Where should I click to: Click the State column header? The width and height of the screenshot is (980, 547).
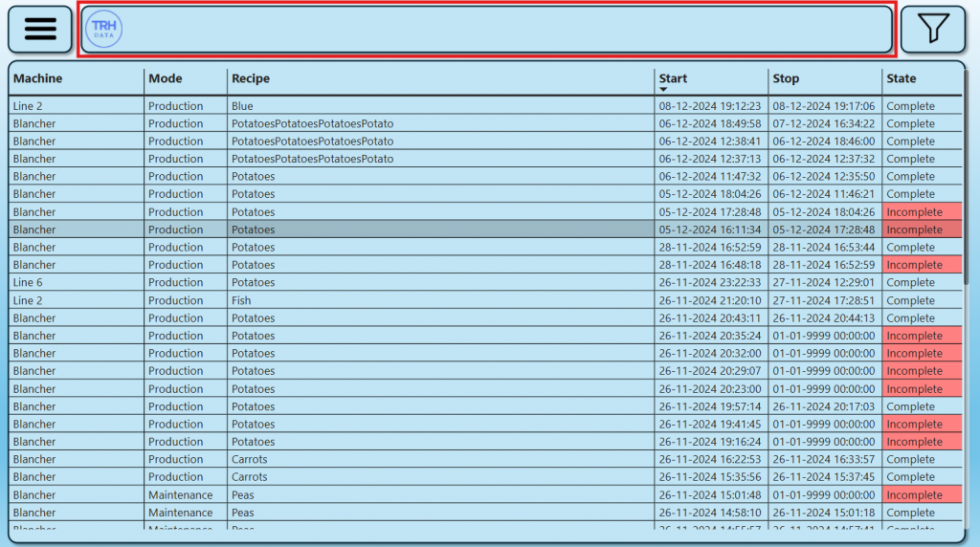901,78
